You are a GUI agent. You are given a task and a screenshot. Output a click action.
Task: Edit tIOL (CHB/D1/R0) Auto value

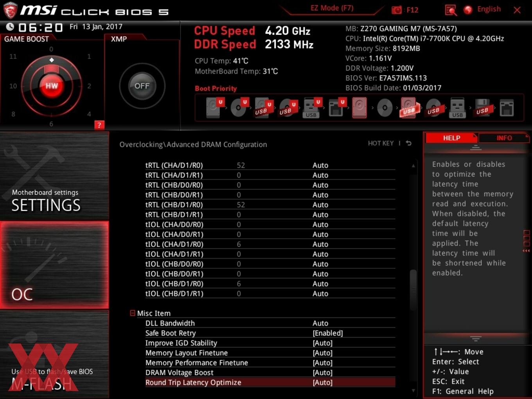(320, 284)
